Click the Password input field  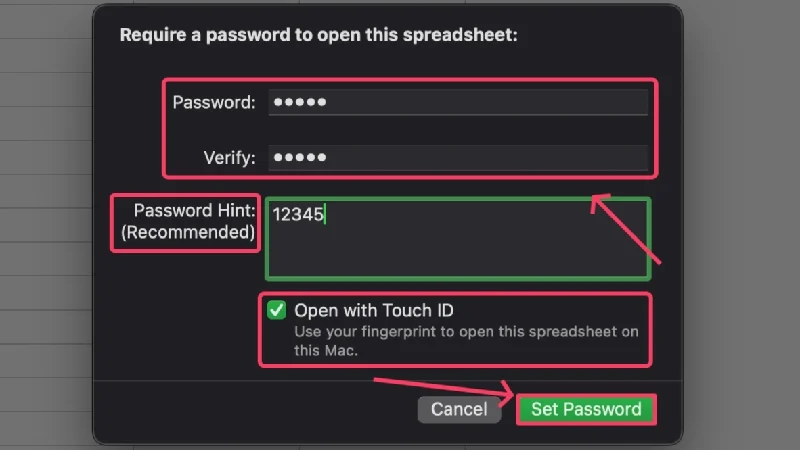point(456,103)
